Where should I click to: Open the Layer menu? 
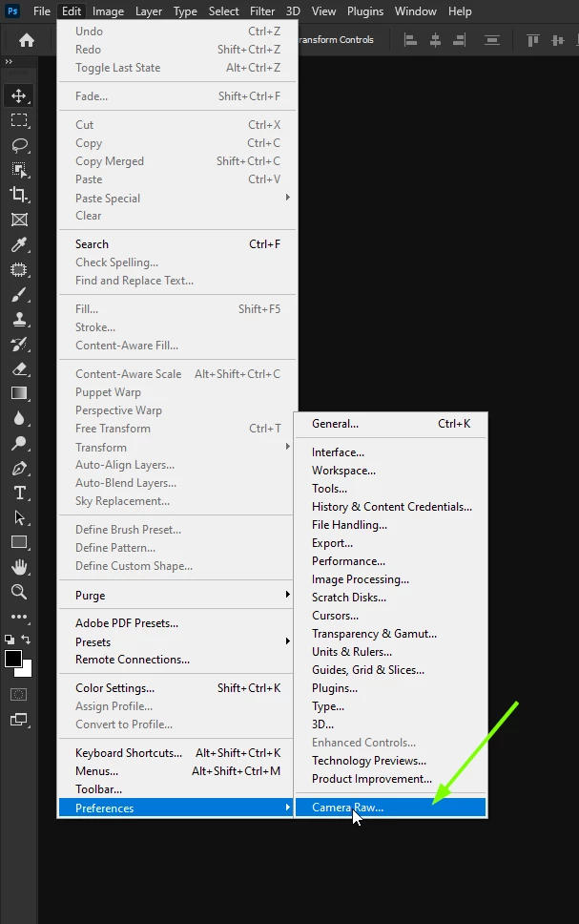pos(149,11)
